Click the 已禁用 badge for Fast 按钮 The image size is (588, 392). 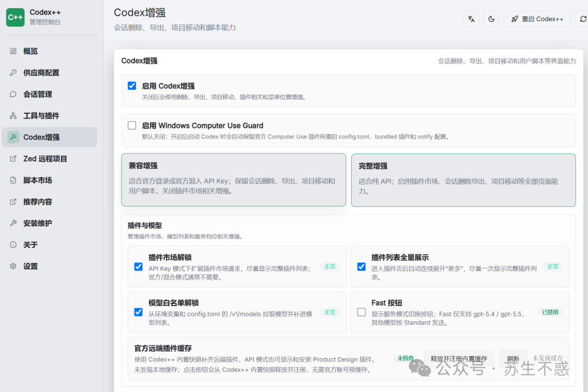pyautogui.click(x=550, y=312)
